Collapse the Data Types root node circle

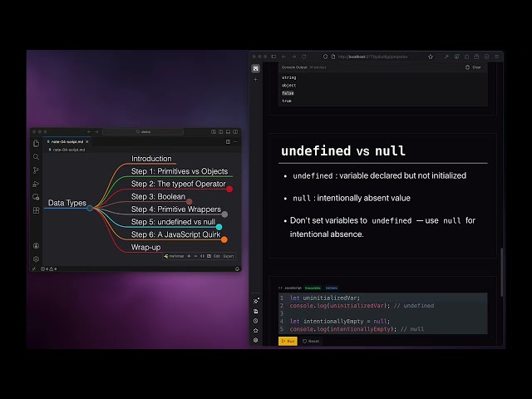[90, 208]
